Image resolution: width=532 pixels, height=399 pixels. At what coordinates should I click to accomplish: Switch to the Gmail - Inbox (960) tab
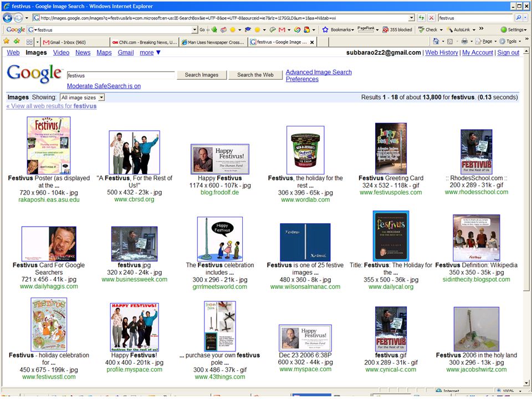coord(75,43)
